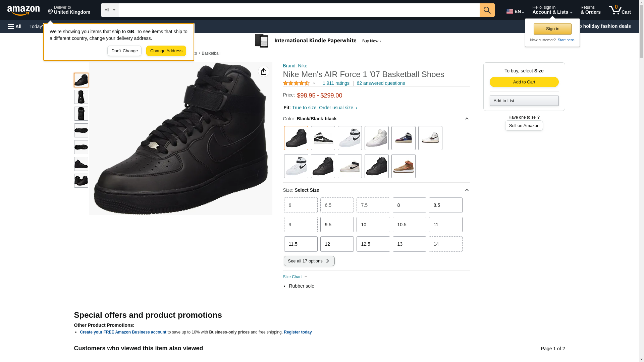Select size 12.5
The height and width of the screenshot is (362, 644).
373,244
